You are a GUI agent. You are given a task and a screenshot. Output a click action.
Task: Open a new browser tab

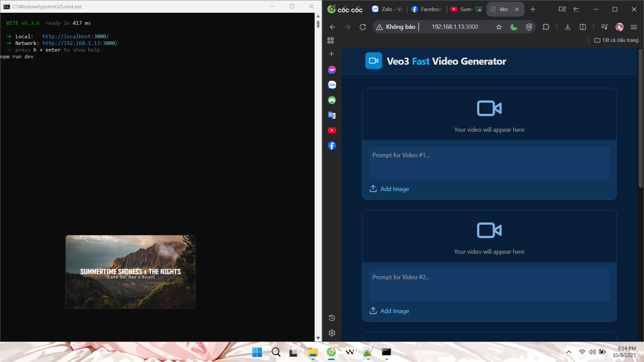tap(533, 9)
